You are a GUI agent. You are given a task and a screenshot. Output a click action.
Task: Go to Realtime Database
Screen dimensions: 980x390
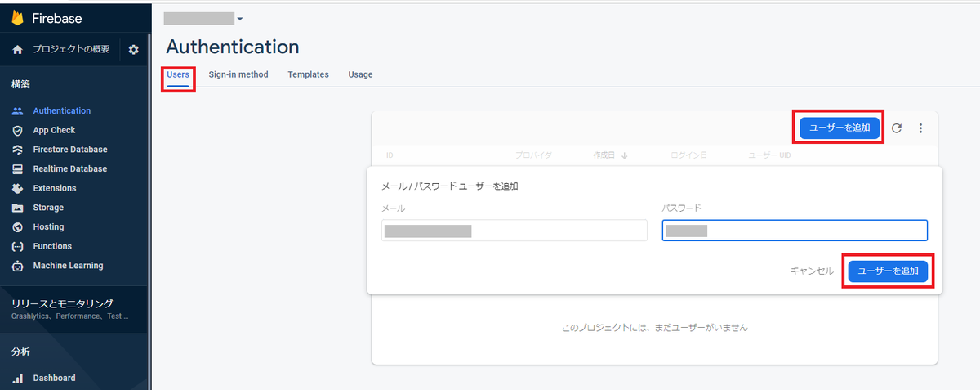pos(70,168)
